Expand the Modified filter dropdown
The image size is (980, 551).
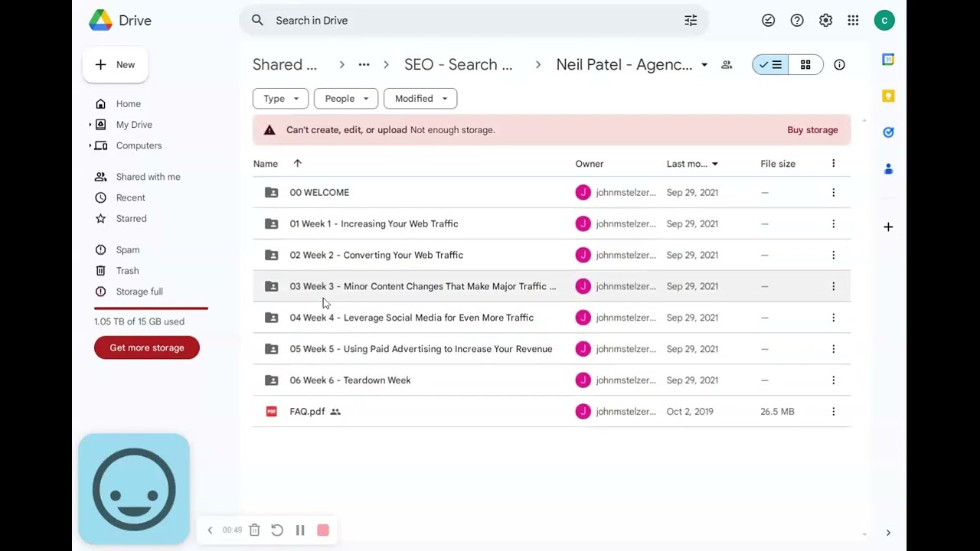click(x=420, y=99)
